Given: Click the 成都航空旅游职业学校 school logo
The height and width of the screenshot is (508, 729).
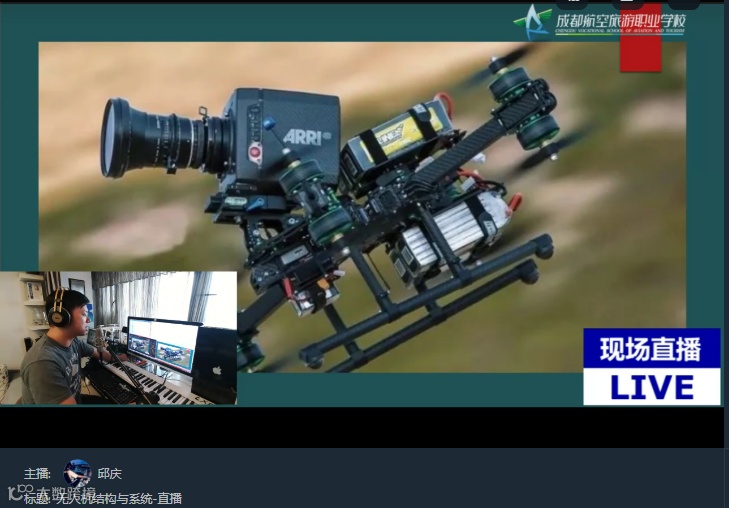Looking at the screenshot, I should (600, 22).
